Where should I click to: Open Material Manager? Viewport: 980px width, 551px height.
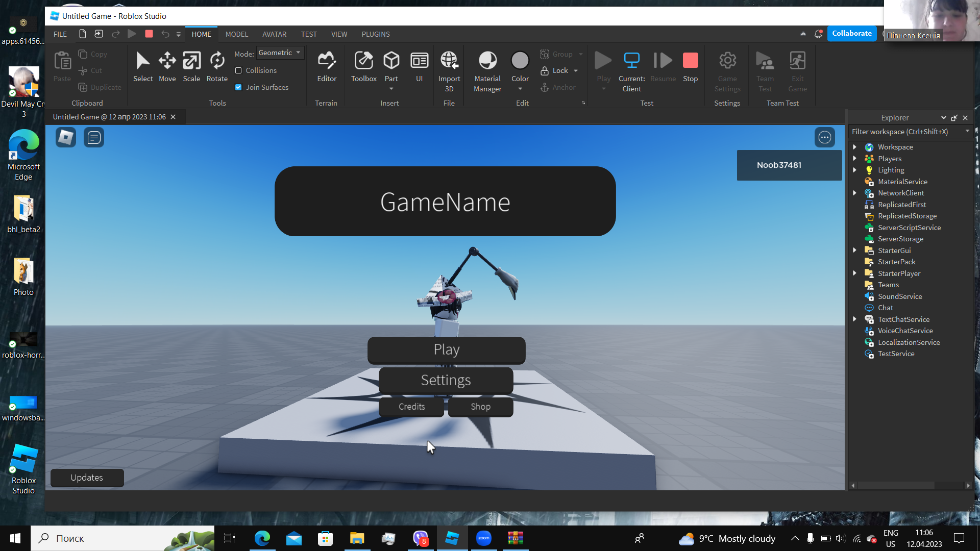(x=487, y=71)
